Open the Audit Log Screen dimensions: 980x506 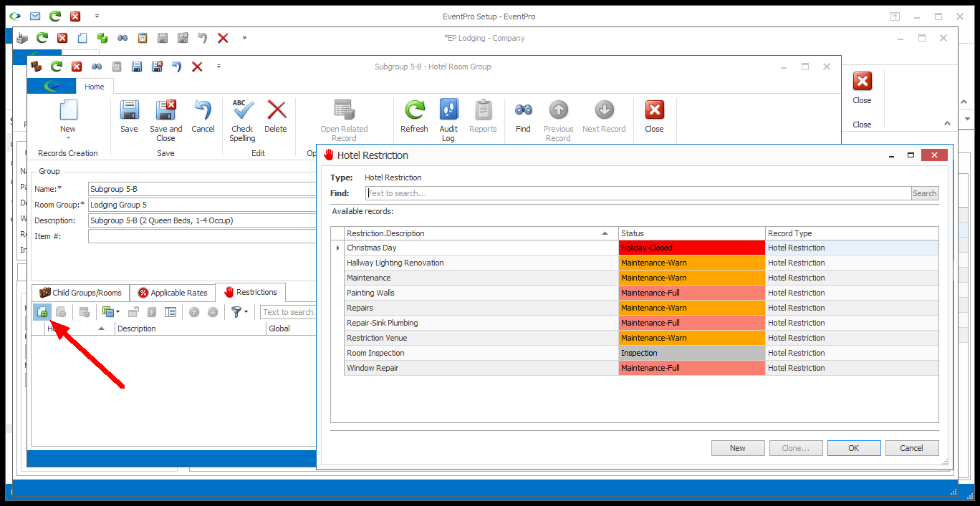tap(448, 120)
